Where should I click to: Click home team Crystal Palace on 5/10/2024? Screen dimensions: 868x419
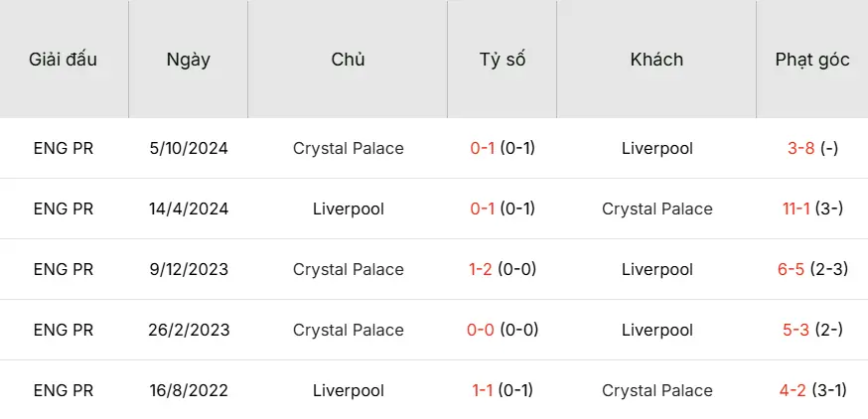(x=349, y=149)
